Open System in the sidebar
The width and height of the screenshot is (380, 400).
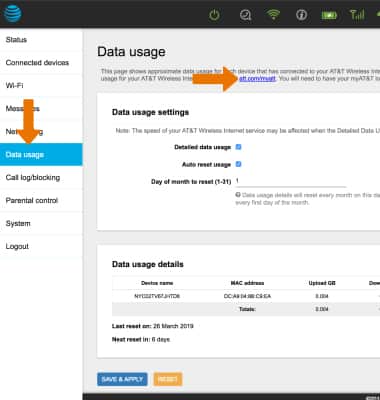coord(41,223)
